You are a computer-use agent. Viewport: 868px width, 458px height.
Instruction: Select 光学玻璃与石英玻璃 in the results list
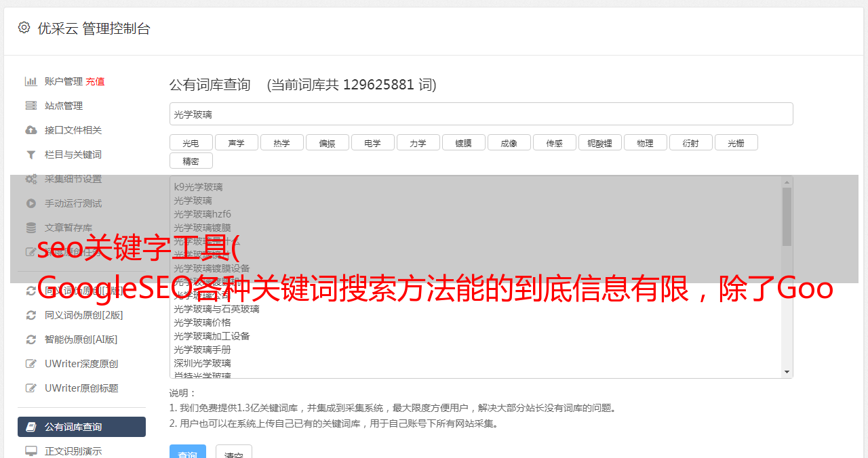tap(216, 309)
